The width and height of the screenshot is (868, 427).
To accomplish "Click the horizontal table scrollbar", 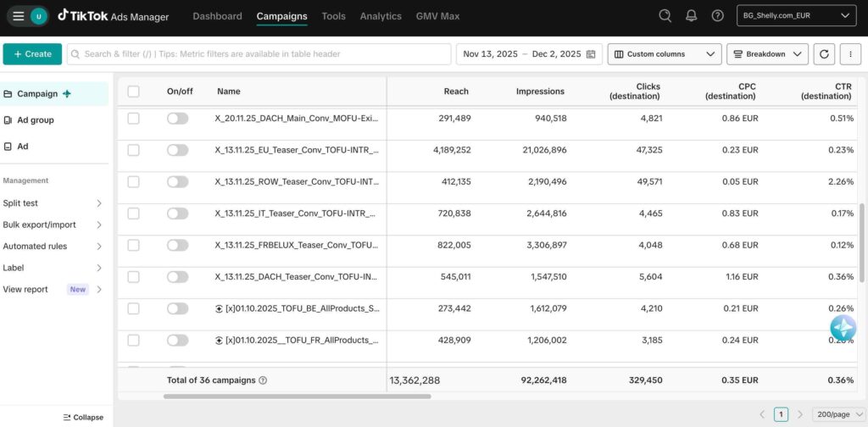I will click(298, 396).
